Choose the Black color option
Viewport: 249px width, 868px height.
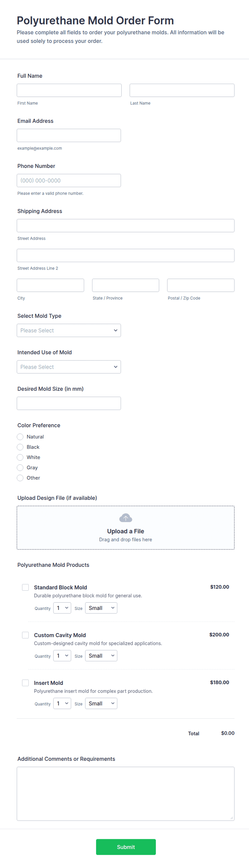pyautogui.click(x=20, y=447)
